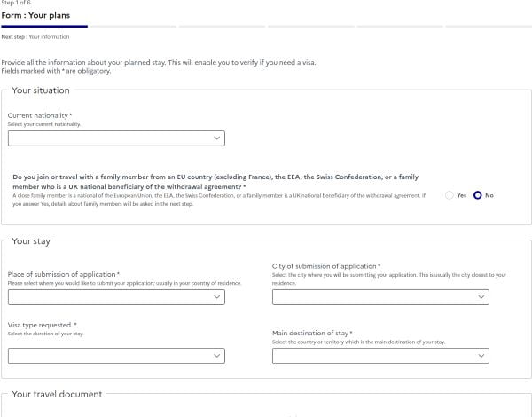
Task: Click chevron arrow in Main destination field
Action: click(x=481, y=356)
